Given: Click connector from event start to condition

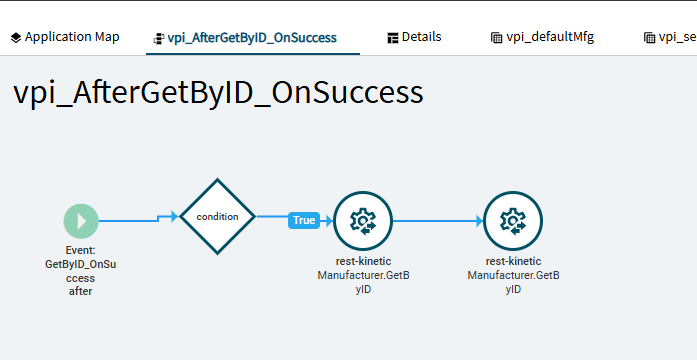Looking at the screenshot, I should (139, 219).
